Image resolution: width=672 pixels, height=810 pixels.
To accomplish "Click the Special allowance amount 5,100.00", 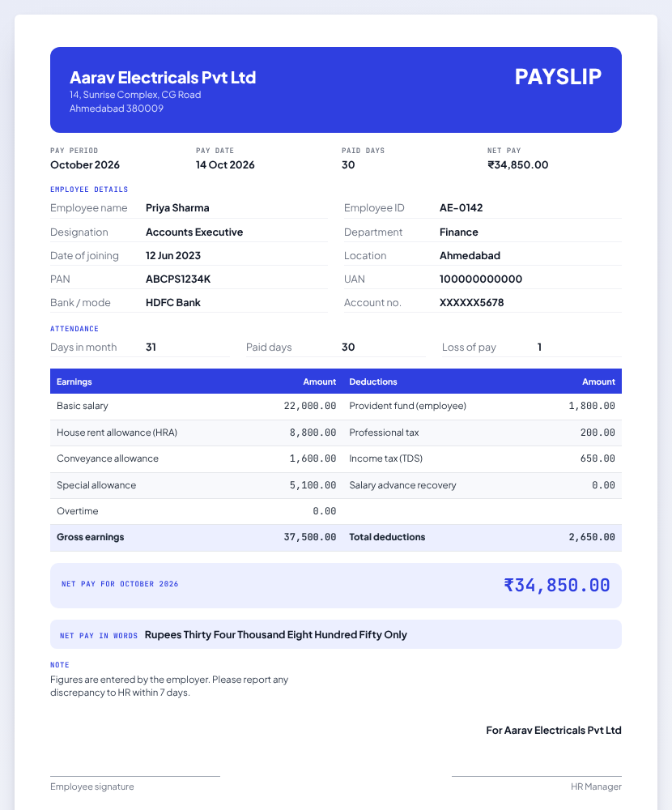I will [x=313, y=485].
